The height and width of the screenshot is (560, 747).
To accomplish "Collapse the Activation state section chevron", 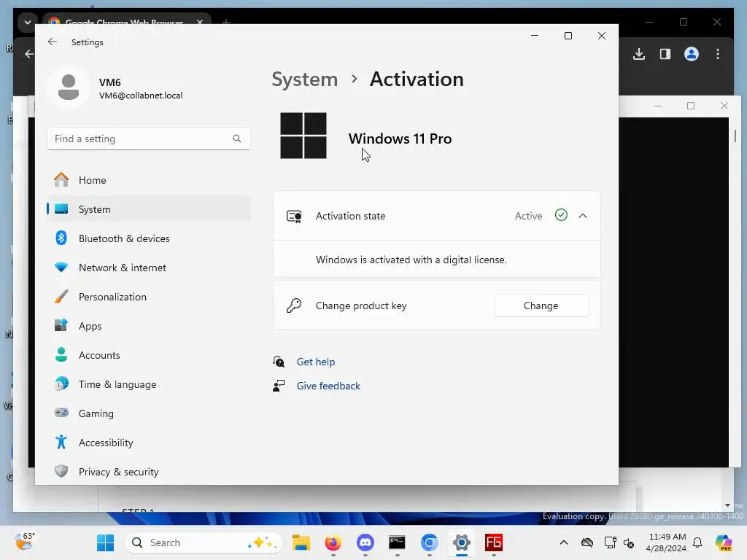I will pos(583,216).
